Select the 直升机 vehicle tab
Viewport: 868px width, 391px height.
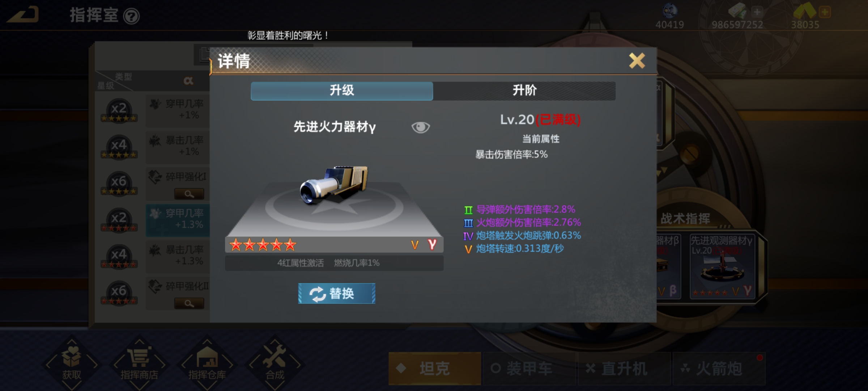tap(624, 369)
